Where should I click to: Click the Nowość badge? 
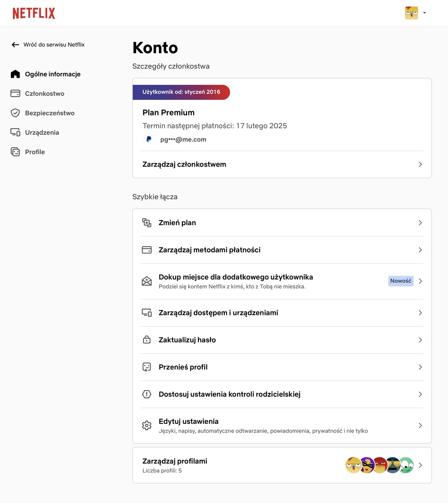coord(401,281)
